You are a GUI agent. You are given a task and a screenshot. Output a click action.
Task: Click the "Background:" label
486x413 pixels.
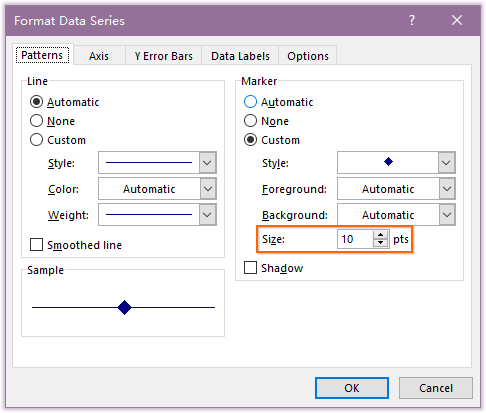pyautogui.click(x=295, y=215)
